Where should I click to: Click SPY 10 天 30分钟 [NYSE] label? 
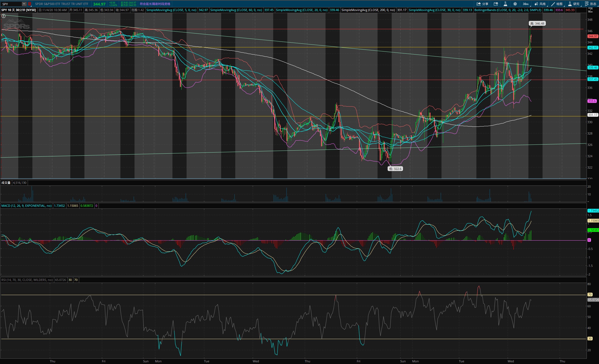(x=19, y=10)
